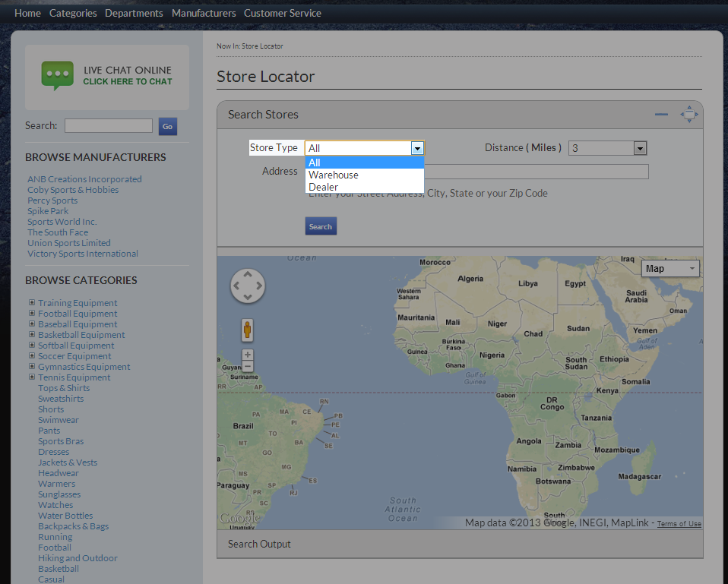Open the Coby Sports & Hobbies link
728x584 pixels.
73,190
